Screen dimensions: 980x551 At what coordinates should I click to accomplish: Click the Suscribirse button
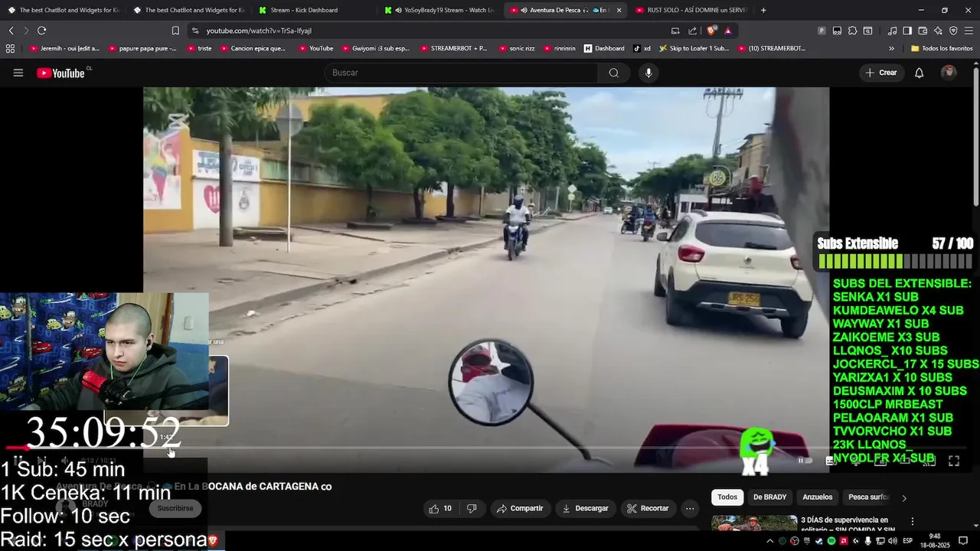click(175, 508)
